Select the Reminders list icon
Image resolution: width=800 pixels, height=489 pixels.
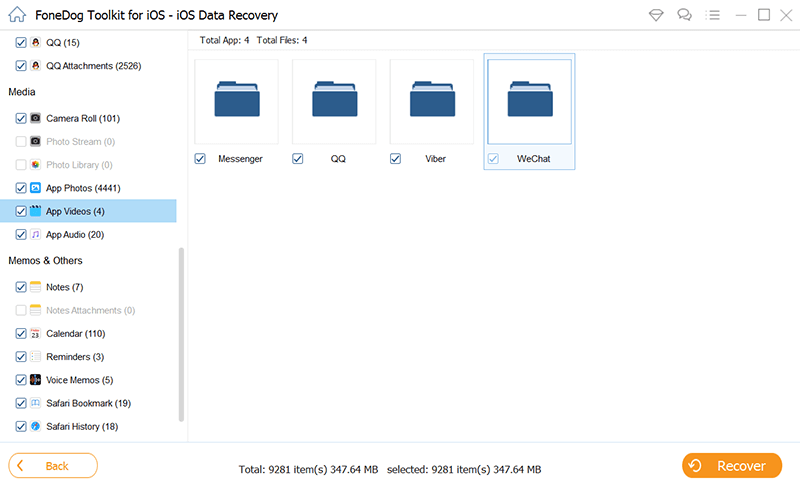pyautogui.click(x=35, y=356)
